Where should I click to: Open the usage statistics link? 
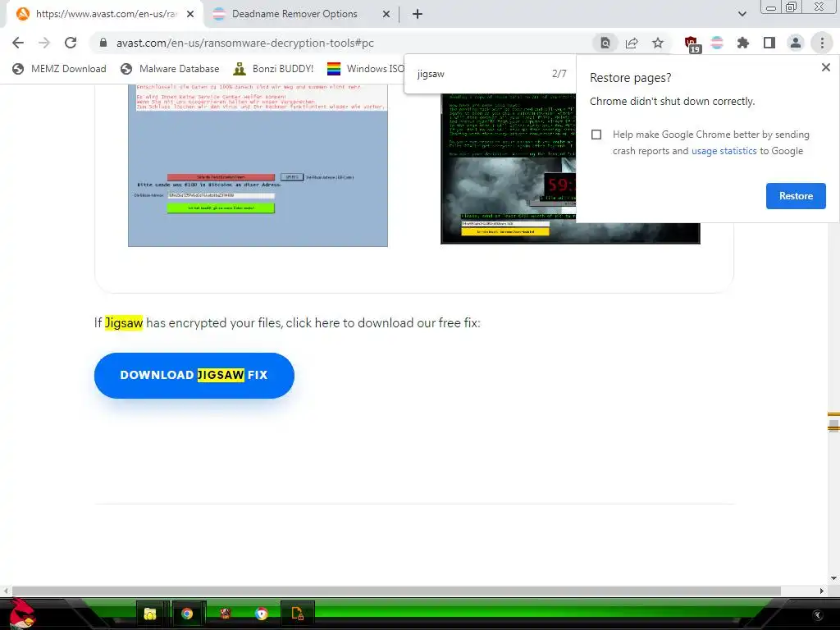pyautogui.click(x=724, y=151)
